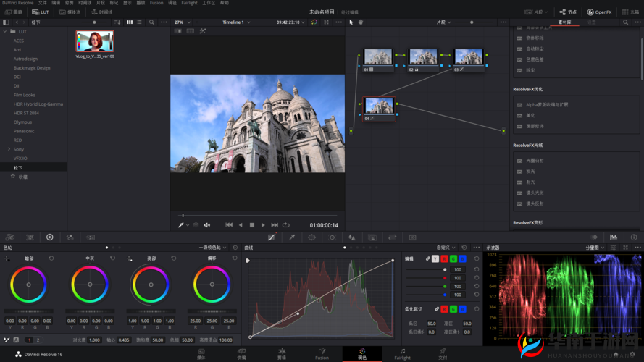644x362 pixels.
Task: Select the curves palette icon
Action: (x=272, y=237)
